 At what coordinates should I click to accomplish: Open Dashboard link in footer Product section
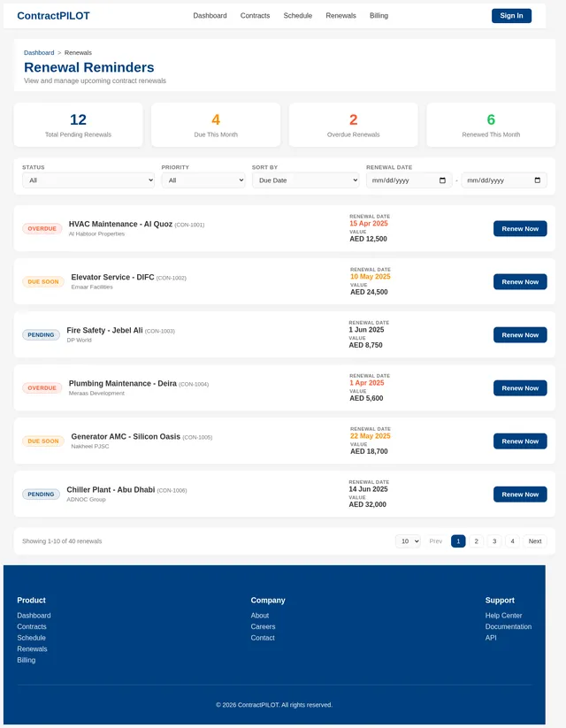pyautogui.click(x=34, y=615)
